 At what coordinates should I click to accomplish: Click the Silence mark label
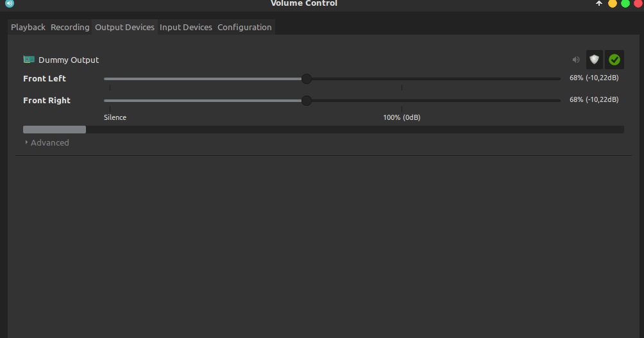115,117
